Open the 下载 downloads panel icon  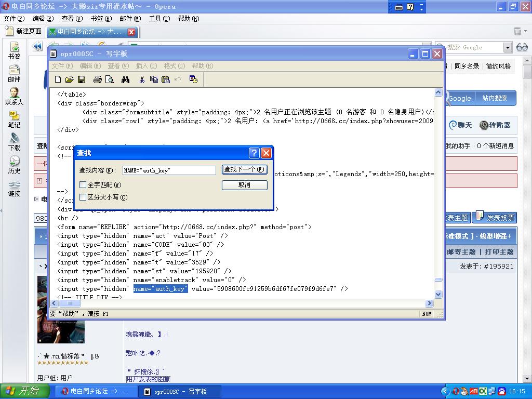point(14,141)
